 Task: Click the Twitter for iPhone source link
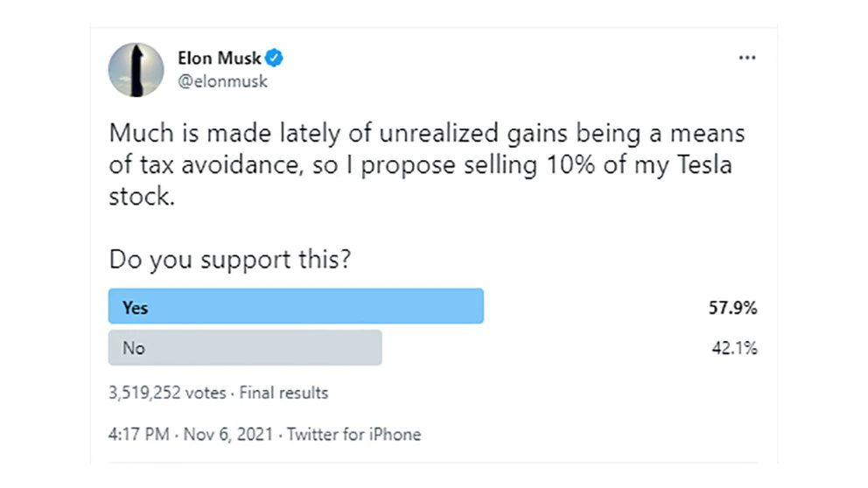(353, 435)
